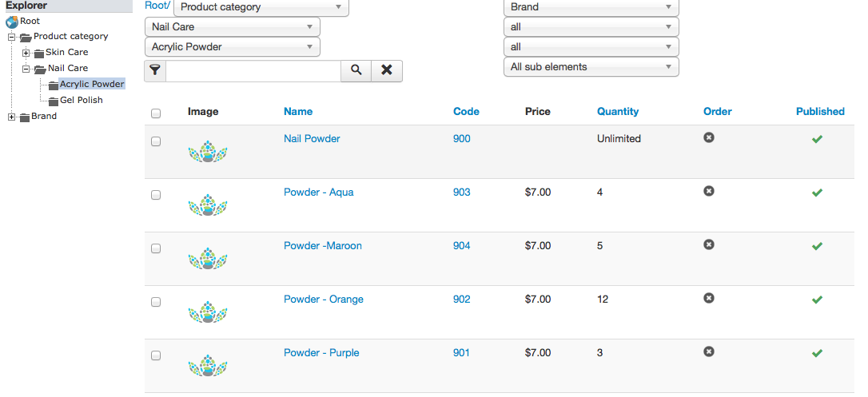Click the filter funnel icon
The width and height of the screenshot is (868, 397).
[x=155, y=71]
